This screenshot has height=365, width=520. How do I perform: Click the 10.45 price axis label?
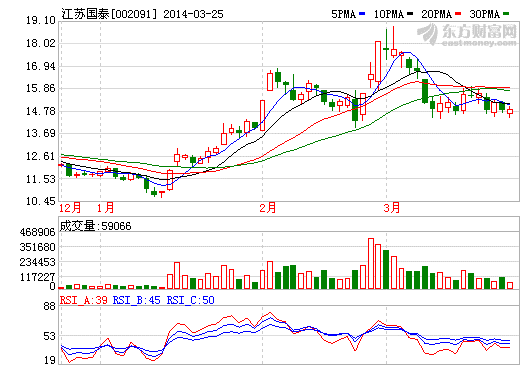[41, 201]
